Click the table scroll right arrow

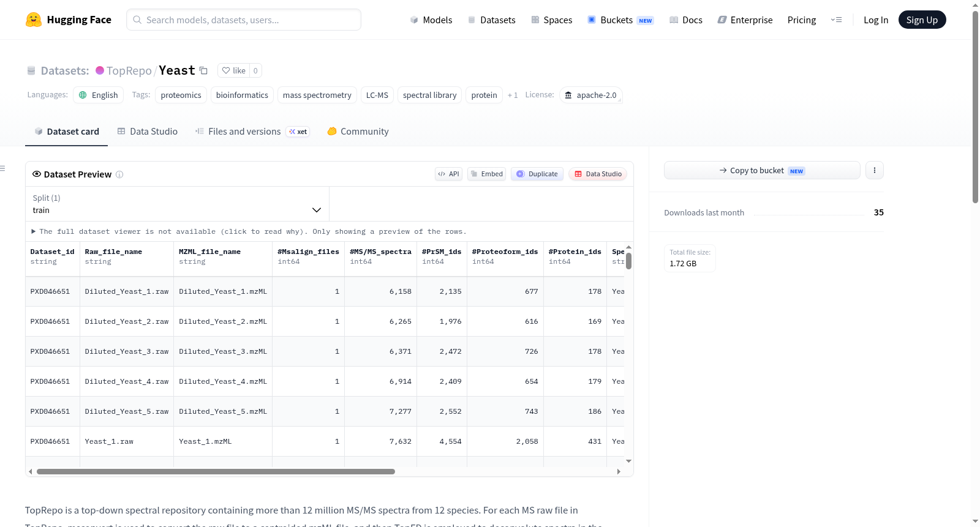coord(619,471)
